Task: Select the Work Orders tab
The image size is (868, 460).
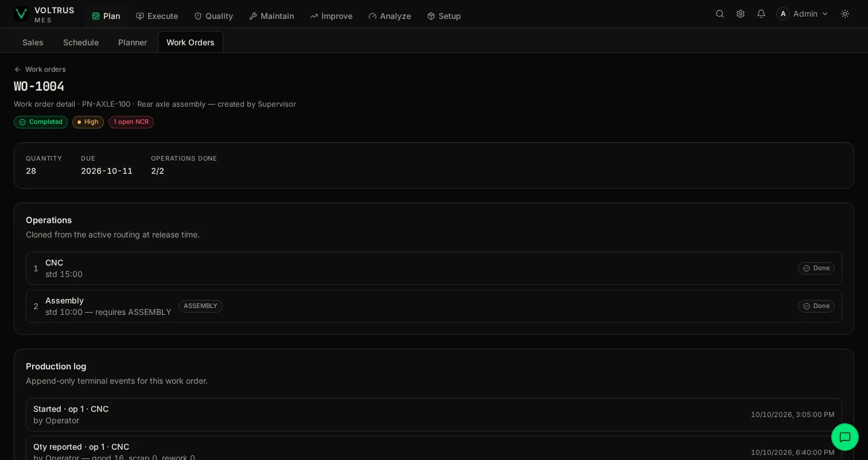Action: [x=191, y=42]
